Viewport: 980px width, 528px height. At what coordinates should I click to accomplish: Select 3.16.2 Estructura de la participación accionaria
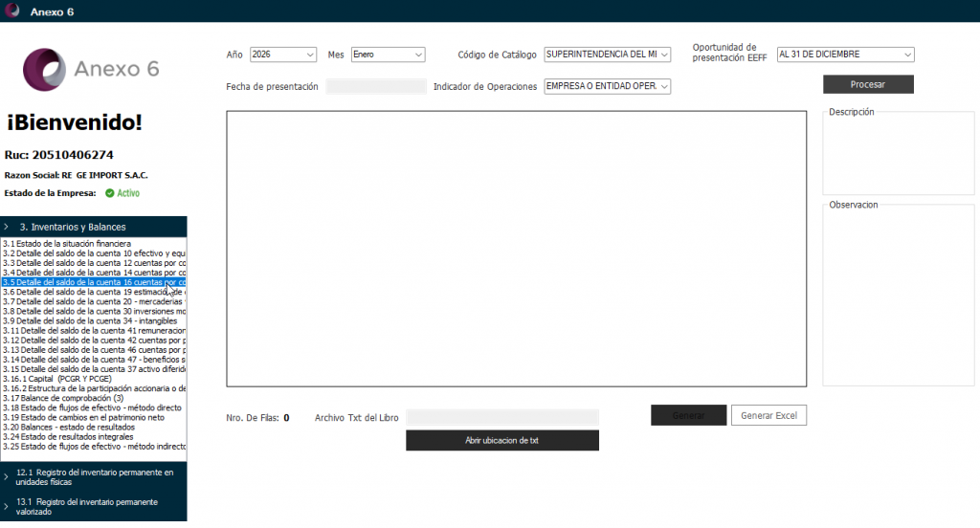point(94,388)
